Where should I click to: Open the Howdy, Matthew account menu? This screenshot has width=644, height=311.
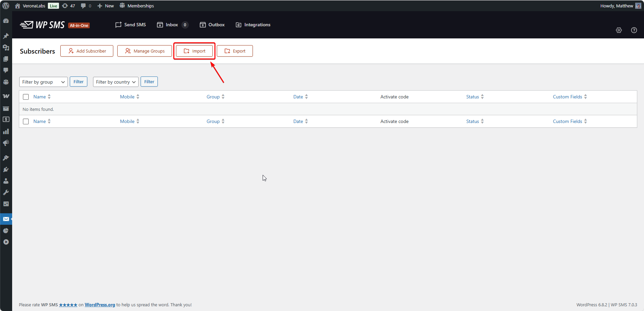[x=616, y=5]
